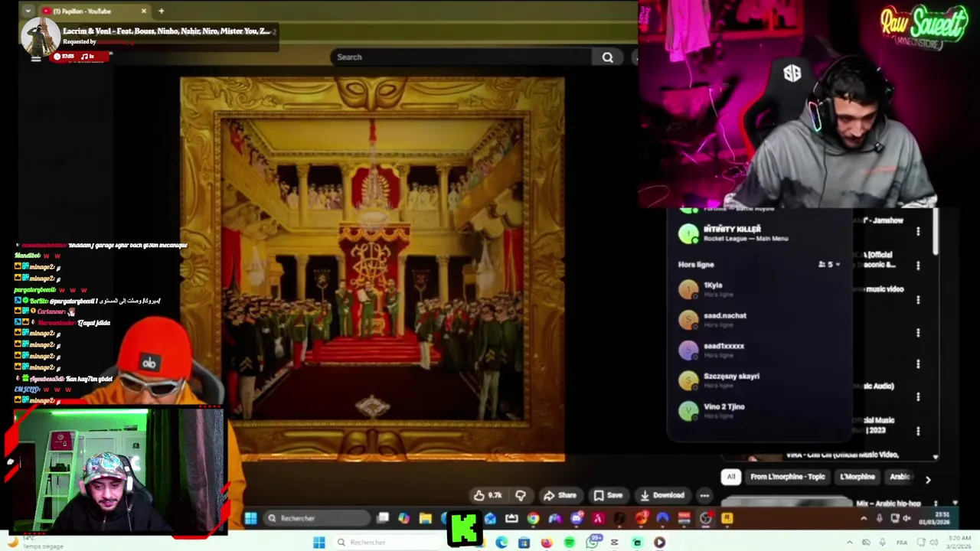The height and width of the screenshot is (551, 980).
Task: Click the golden framed video player
Action: 372,269
